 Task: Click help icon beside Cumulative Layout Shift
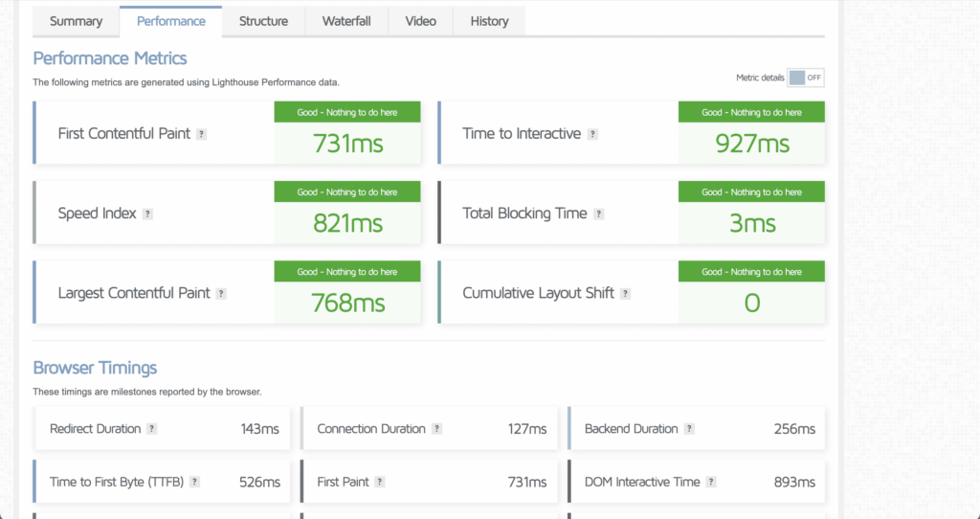[626, 294]
